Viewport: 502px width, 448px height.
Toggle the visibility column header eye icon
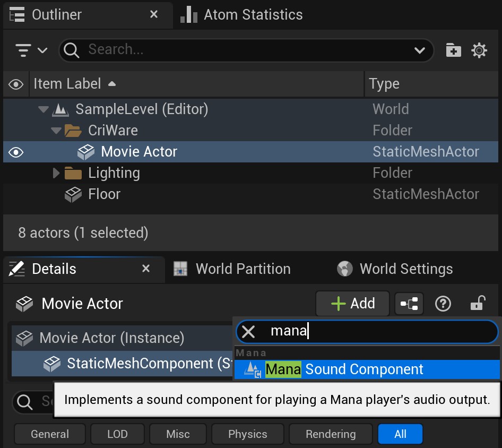(15, 84)
